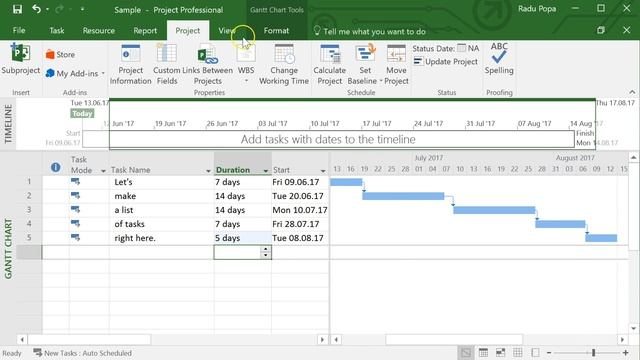The width and height of the screenshot is (640, 360).
Task: Open the Resource tab
Action: pyautogui.click(x=99, y=31)
